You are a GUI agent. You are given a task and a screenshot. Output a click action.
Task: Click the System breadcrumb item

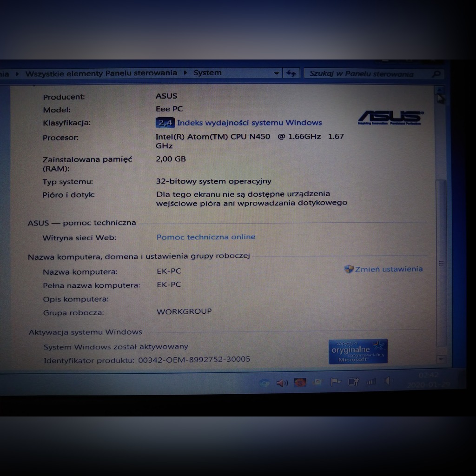pos(207,73)
